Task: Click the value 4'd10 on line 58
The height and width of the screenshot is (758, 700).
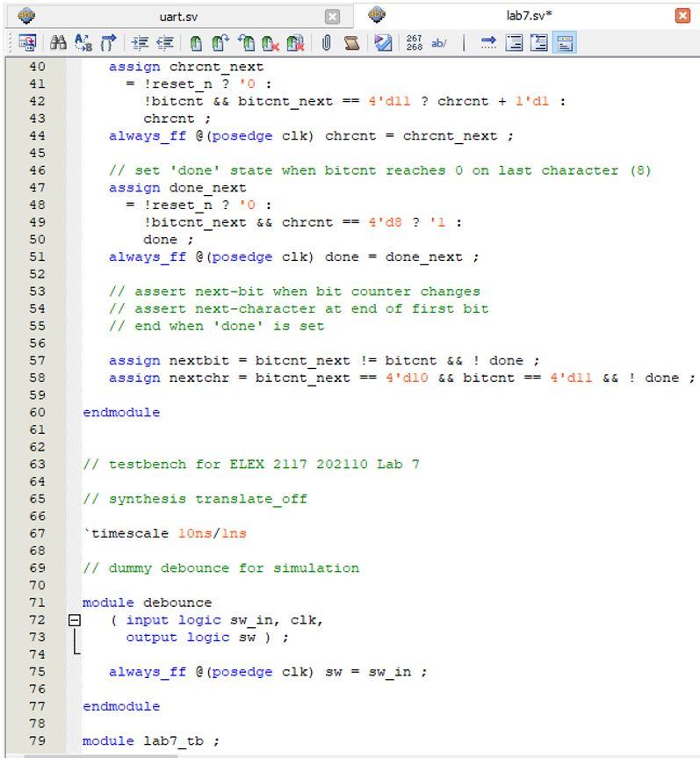Action: point(407,378)
